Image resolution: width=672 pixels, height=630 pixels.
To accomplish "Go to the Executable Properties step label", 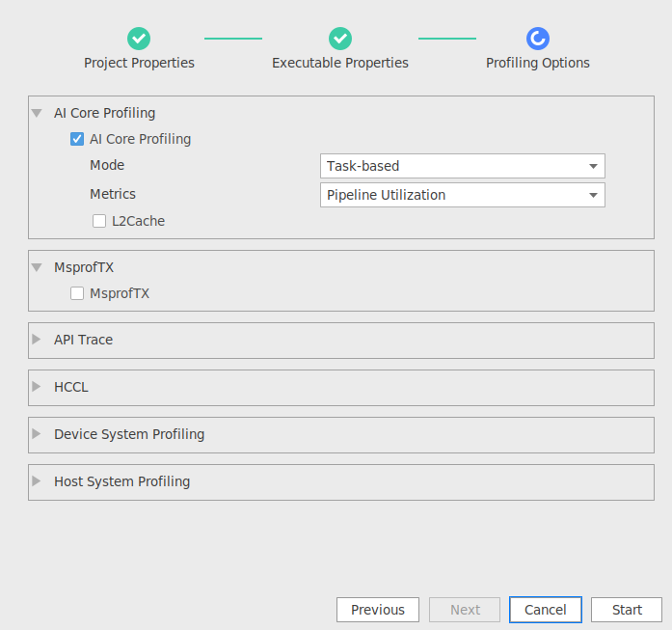I will coord(340,63).
